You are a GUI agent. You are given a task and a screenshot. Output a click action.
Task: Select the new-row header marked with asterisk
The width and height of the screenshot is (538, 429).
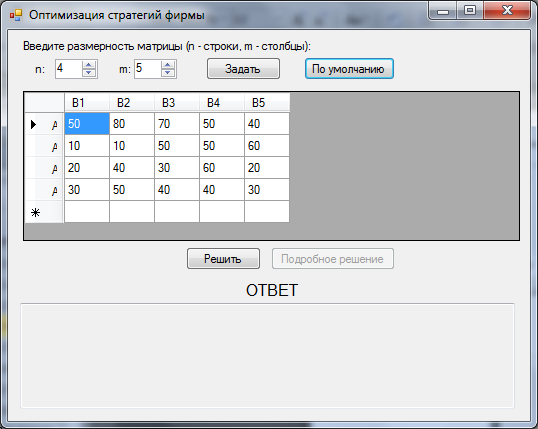[x=45, y=212]
